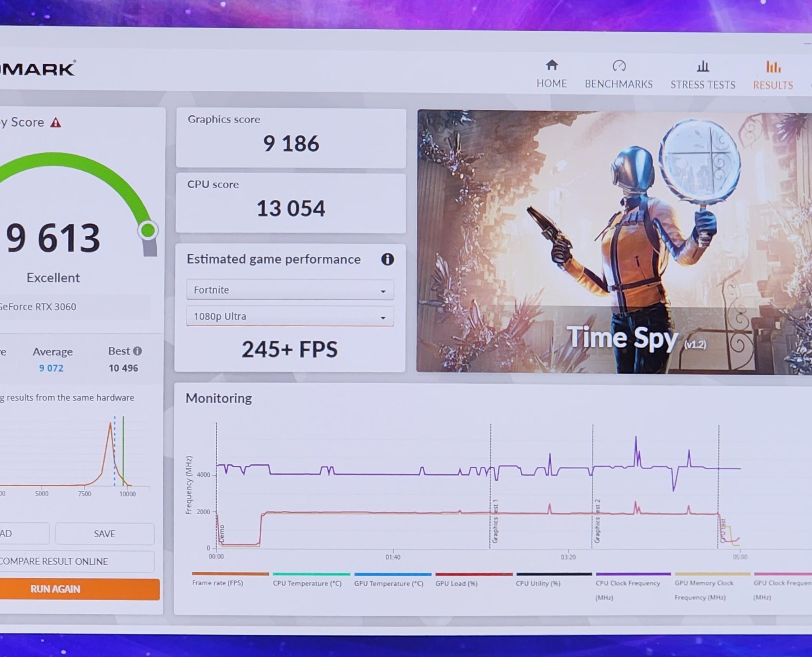Click the Average score 9 072
Viewport: 812px width, 657px height.
(51, 368)
